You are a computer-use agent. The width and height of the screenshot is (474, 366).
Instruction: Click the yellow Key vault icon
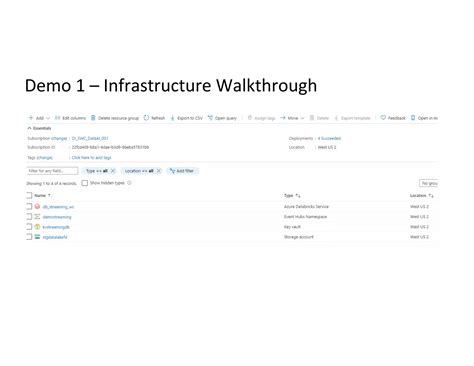[x=37, y=227]
